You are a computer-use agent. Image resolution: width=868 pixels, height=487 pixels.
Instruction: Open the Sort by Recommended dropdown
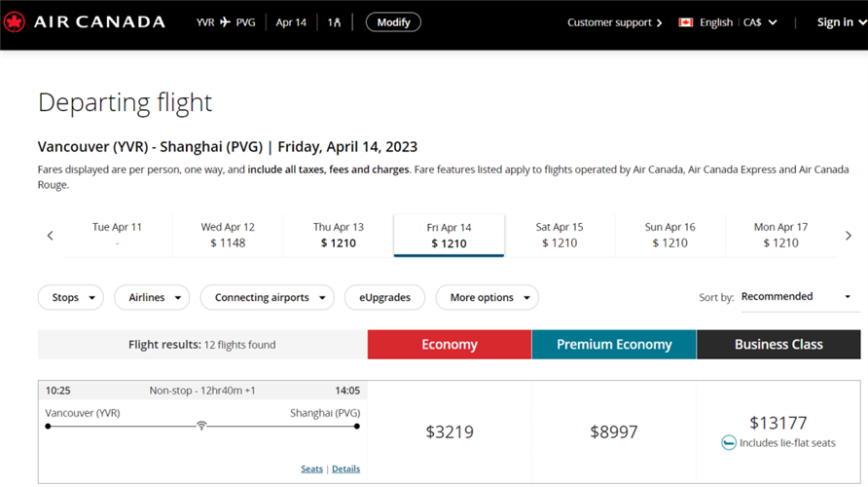point(795,297)
